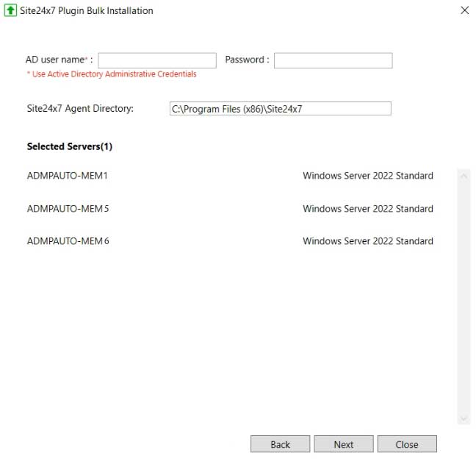Click the scrollbar down arrow in the server list
The image size is (476, 464).
point(464,418)
